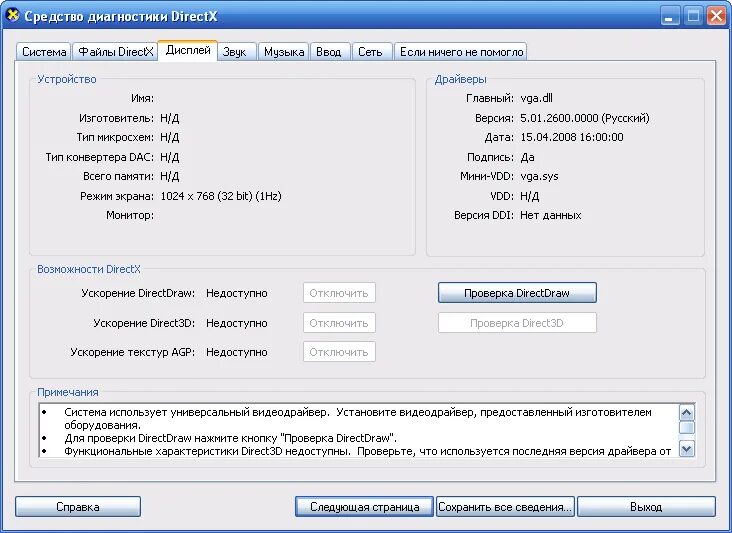Close the DirectX diagnostic window
The height and width of the screenshot is (533, 732).
pyautogui.click(x=717, y=17)
